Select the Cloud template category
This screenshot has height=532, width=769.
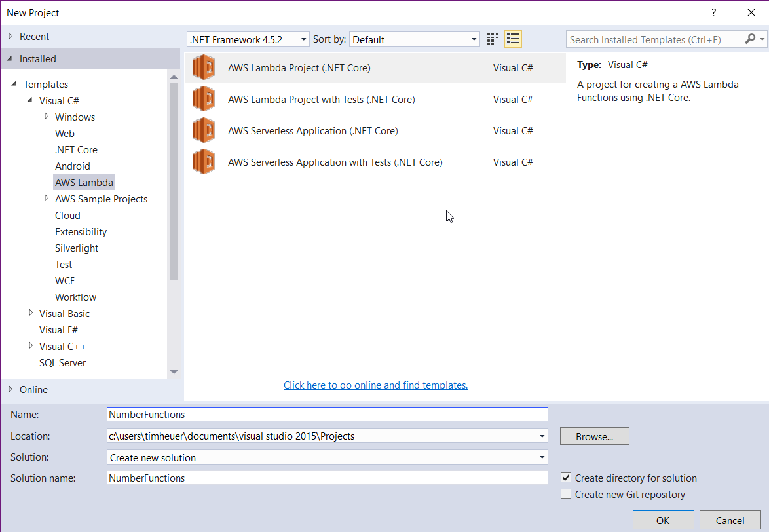pos(67,216)
